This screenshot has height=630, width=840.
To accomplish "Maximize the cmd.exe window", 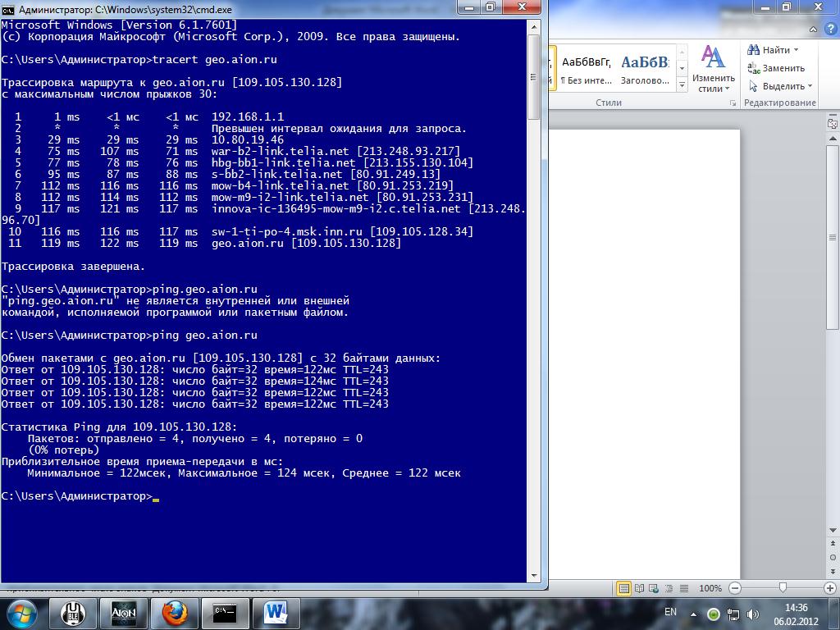I will (x=491, y=7).
